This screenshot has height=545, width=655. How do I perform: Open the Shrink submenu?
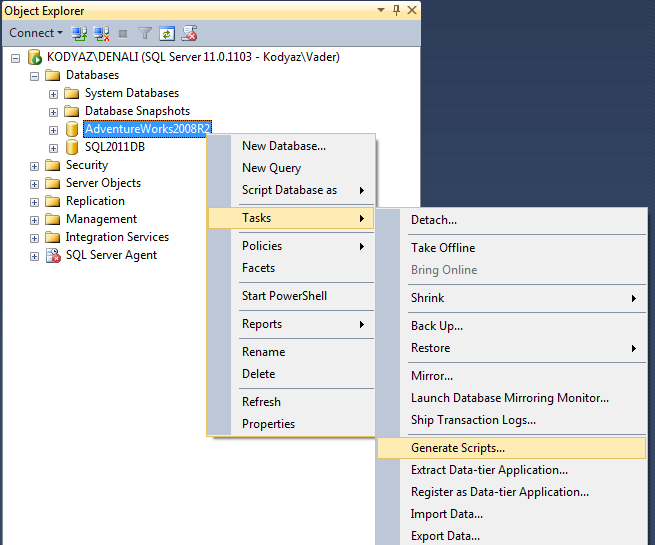coord(511,298)
